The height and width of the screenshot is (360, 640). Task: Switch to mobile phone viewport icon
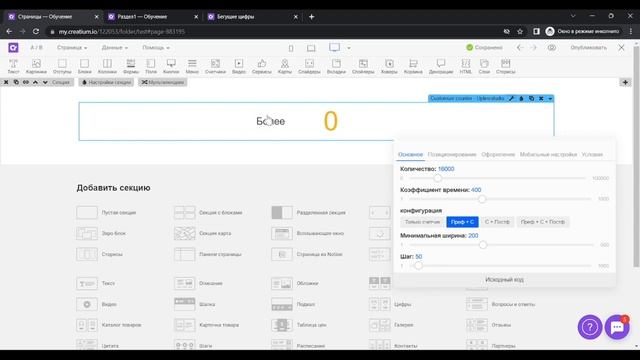291,48
